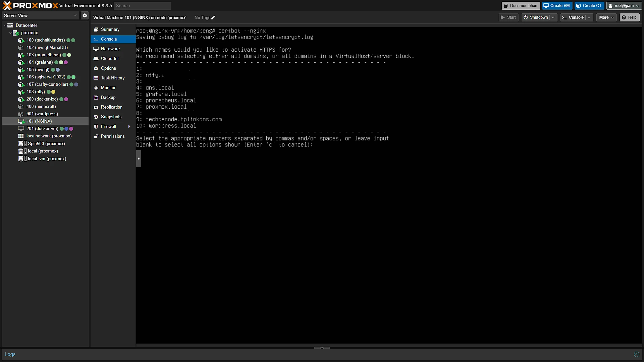Image resolution: width=644 pixels, height=362 pixels.
Task: Select localnetwork (proxmox) entry
Action: (49, 136)
